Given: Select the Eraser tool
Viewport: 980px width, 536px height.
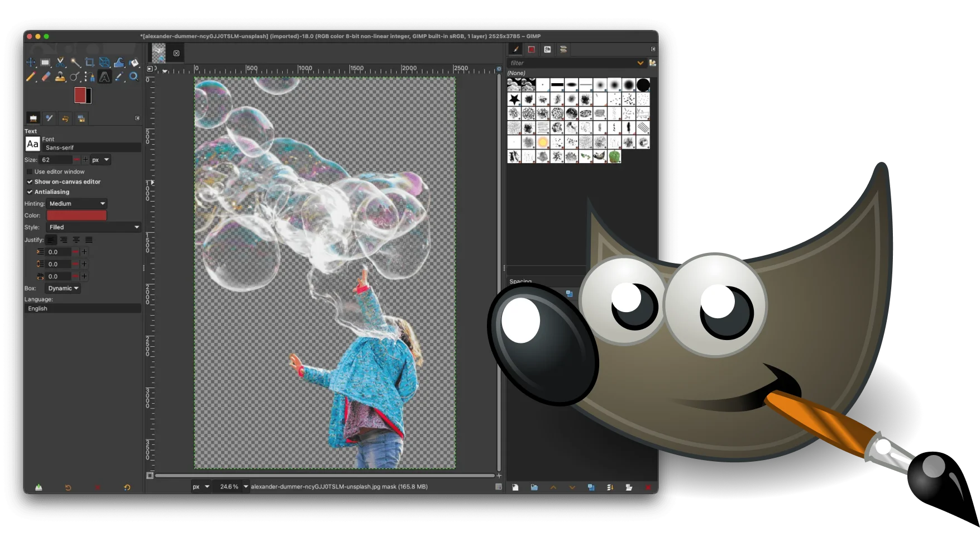Looking at the screenshot, I should (x=46, y=77).
